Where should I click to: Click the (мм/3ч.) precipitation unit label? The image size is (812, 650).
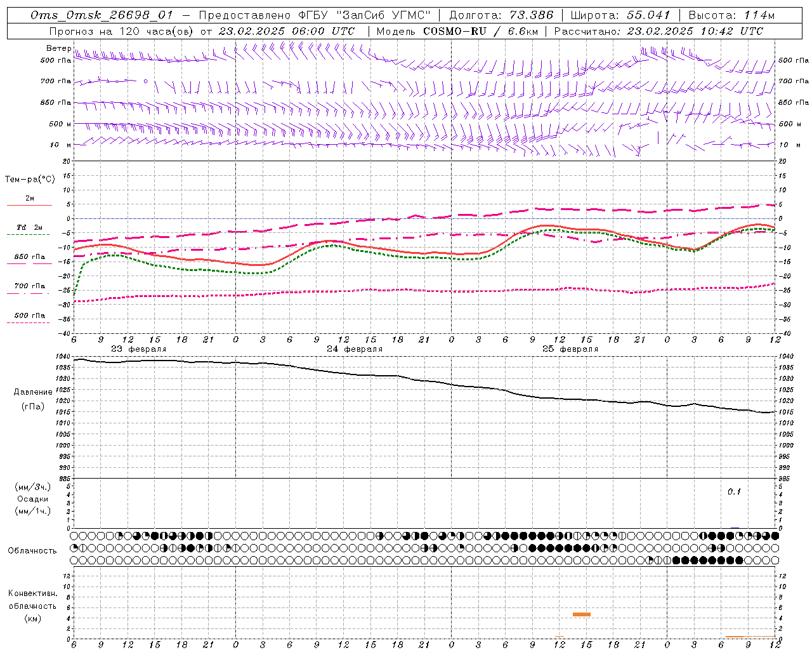point(33,487)
